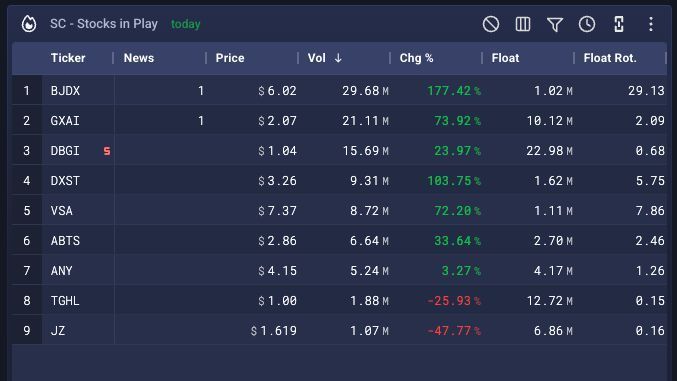Sort by the Chg % column header
Viewport: 677px width, 381px height.
[x=416, y=58]
